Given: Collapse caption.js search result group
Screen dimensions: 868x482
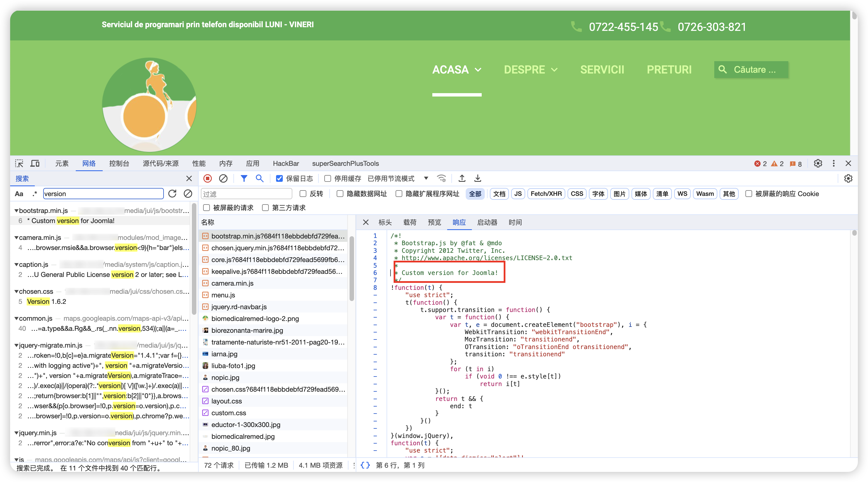Looking at the screenshot, I should click(16, 265).
